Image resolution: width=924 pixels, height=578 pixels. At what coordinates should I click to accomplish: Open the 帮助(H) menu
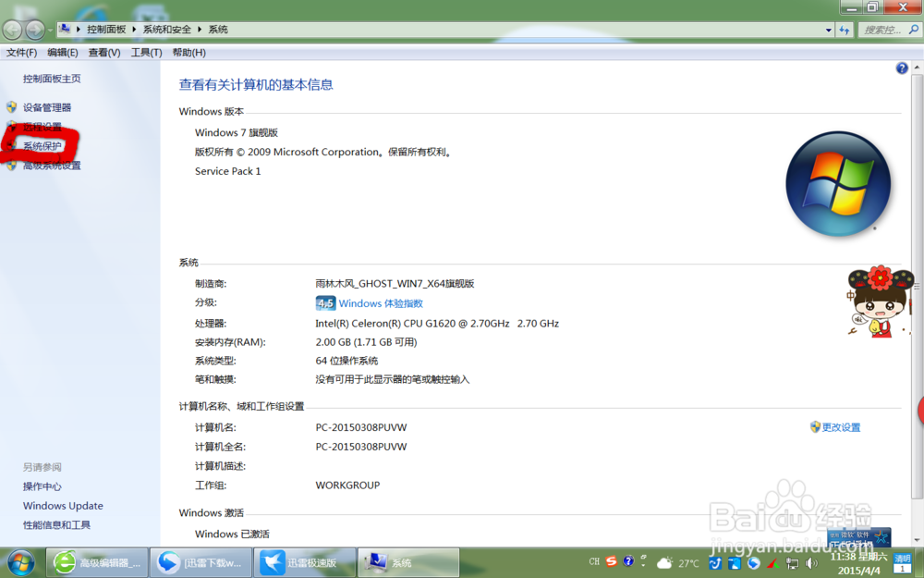point(188,53)
